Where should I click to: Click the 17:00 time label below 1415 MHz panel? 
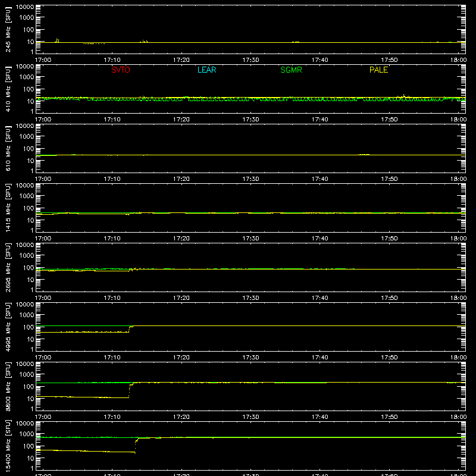pos(43,239)
